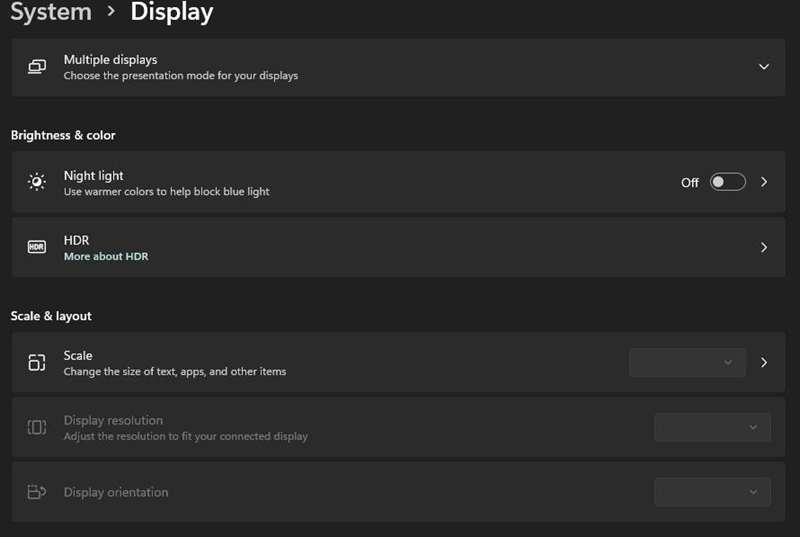
Task: Click the Display orientation icon
Action: point(37,492)
